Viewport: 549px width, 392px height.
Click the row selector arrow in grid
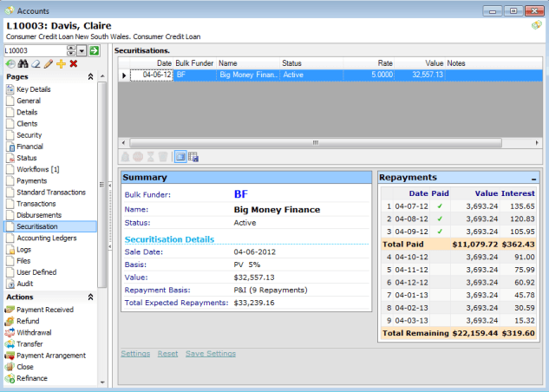coord(124,75)
